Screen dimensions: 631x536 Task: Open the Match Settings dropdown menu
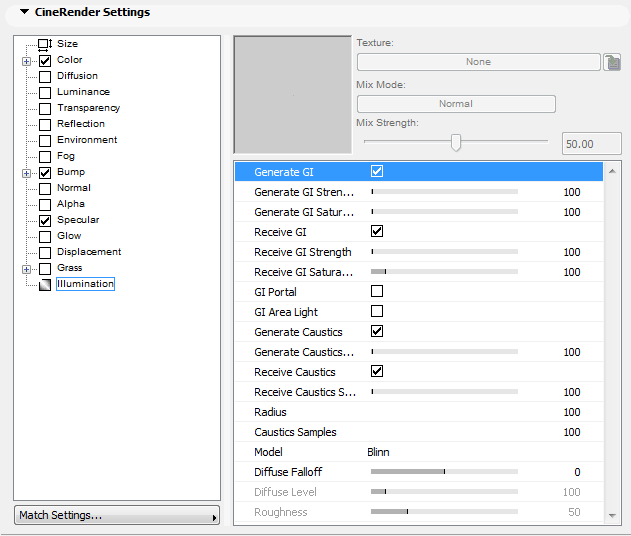pyautogui.click(x=116, y=516)
